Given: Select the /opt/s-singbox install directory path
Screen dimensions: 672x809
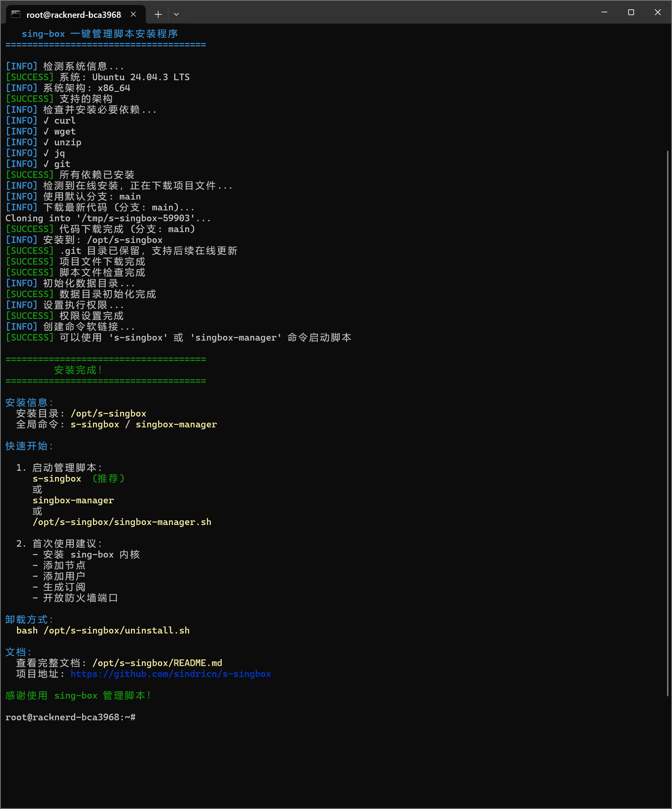Looking at the screenshot, I should coord(109,413).
